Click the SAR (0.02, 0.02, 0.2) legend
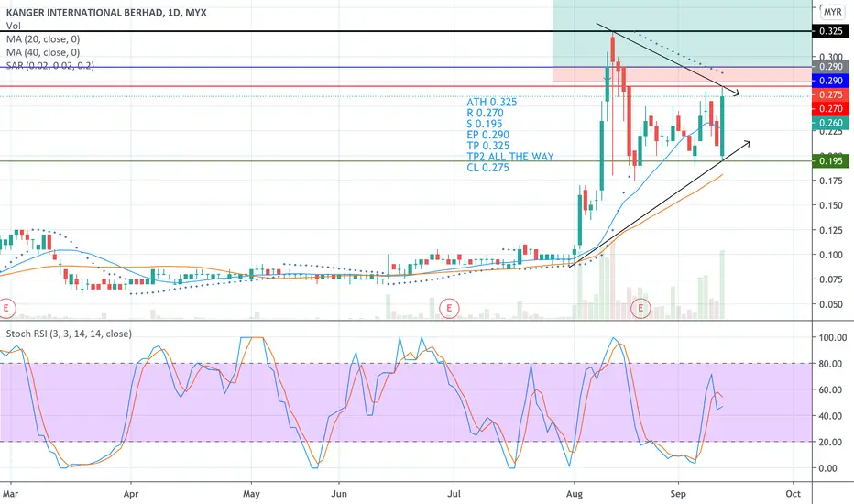 pos(50,65)
